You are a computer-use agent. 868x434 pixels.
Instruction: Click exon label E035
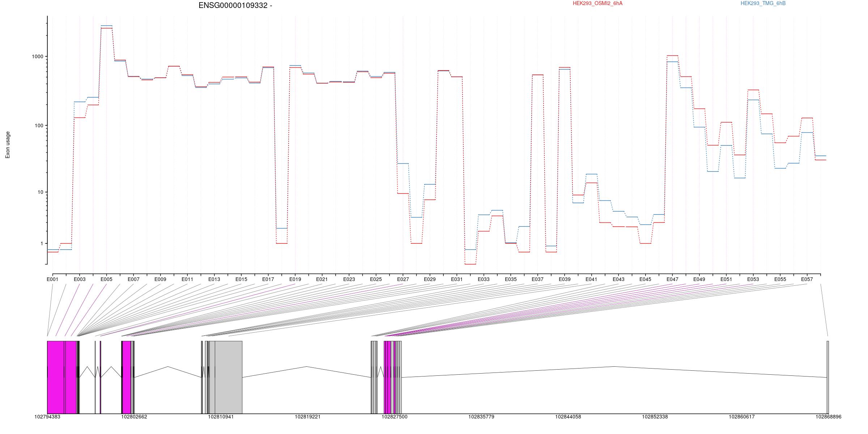point(511,279)
